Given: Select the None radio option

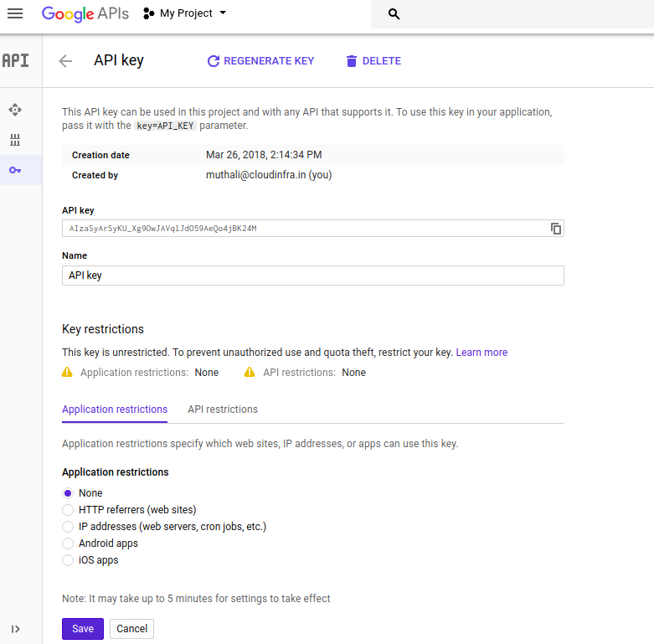Looking at the screenshot, I should (68, 493).
